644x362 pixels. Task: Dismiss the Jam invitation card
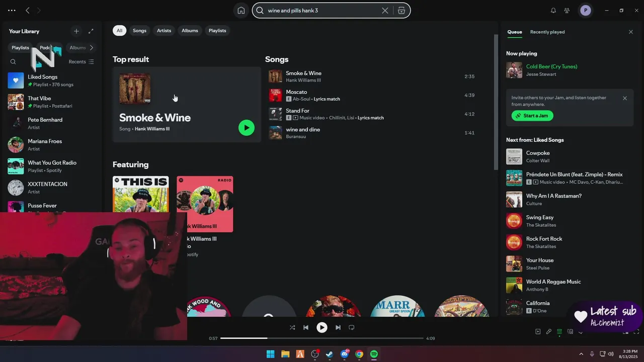[625, 98]
